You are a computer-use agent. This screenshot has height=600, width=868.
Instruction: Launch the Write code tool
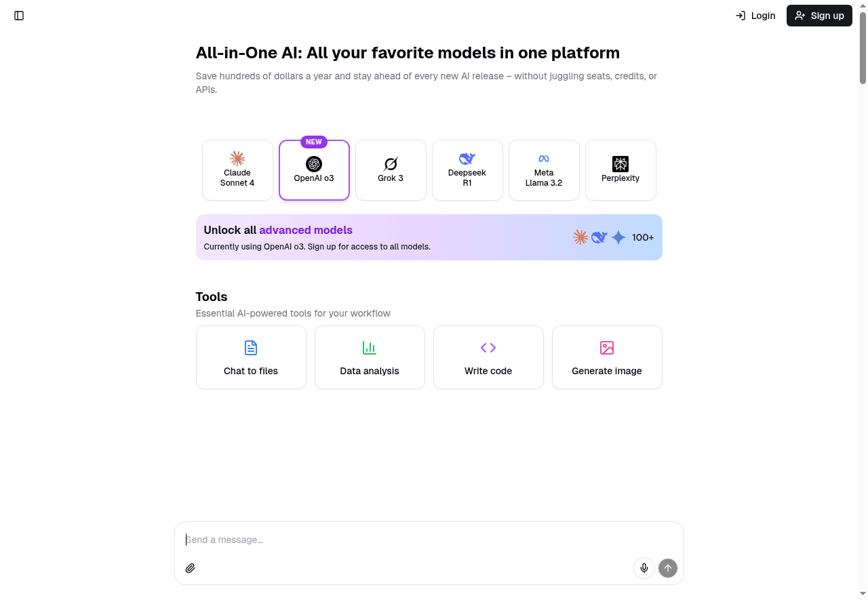488,357
